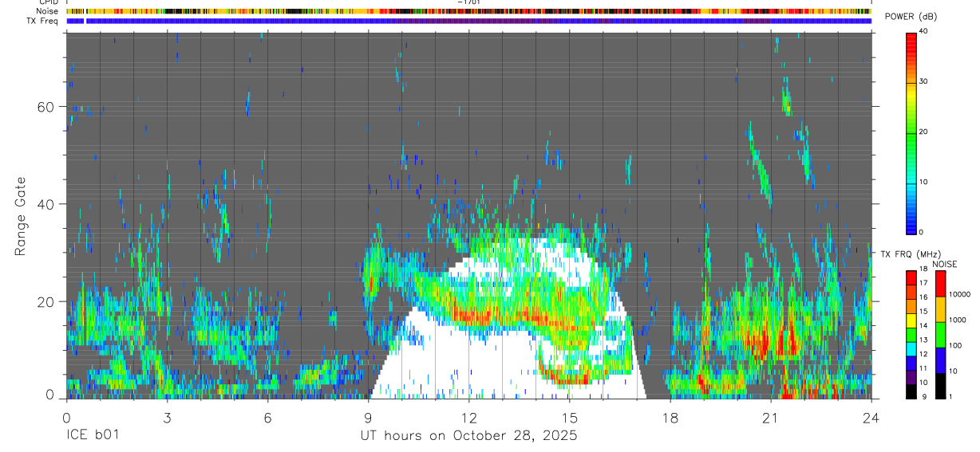Click the '30' label on POWER colorbar
This screenshot has width=980, height=452.
924,82
